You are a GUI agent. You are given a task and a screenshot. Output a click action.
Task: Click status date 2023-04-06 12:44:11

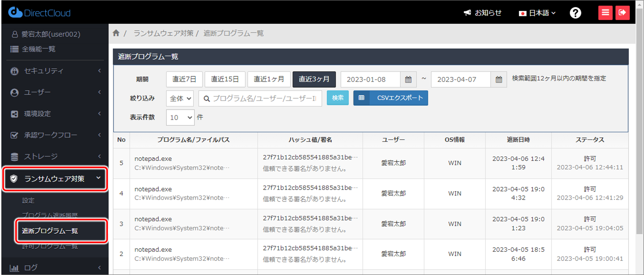590,167
